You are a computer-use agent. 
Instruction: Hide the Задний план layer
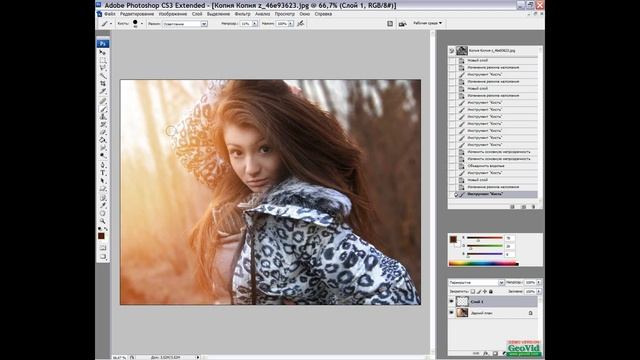click(x=451, y=313)
